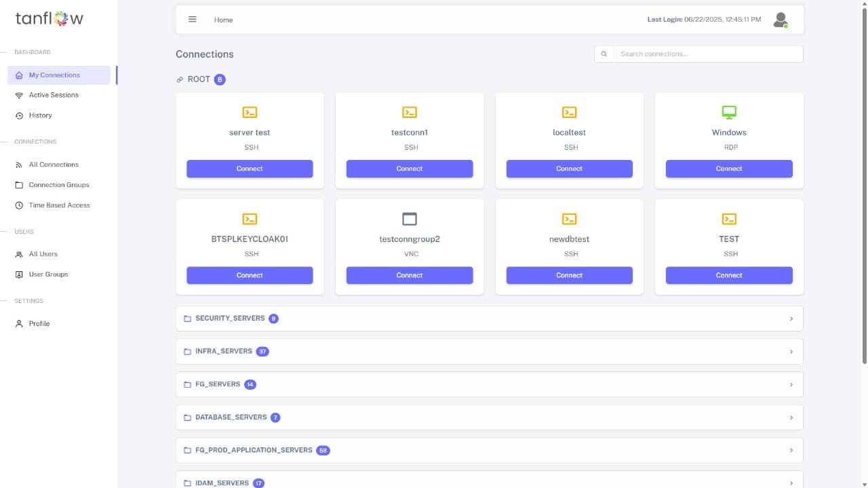Image resolution: width=868 pixels, height=488 pixels.
Task: Expand FG_PROD_APPLICATION_SERVERS group chevron
Action: coord(791,450)
